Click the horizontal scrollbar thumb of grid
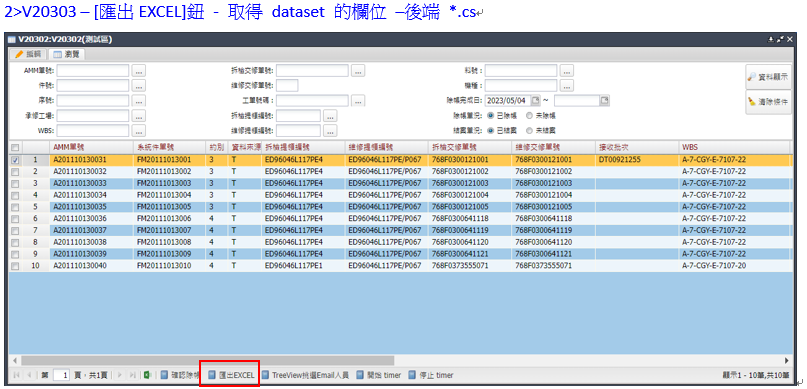 207,361
